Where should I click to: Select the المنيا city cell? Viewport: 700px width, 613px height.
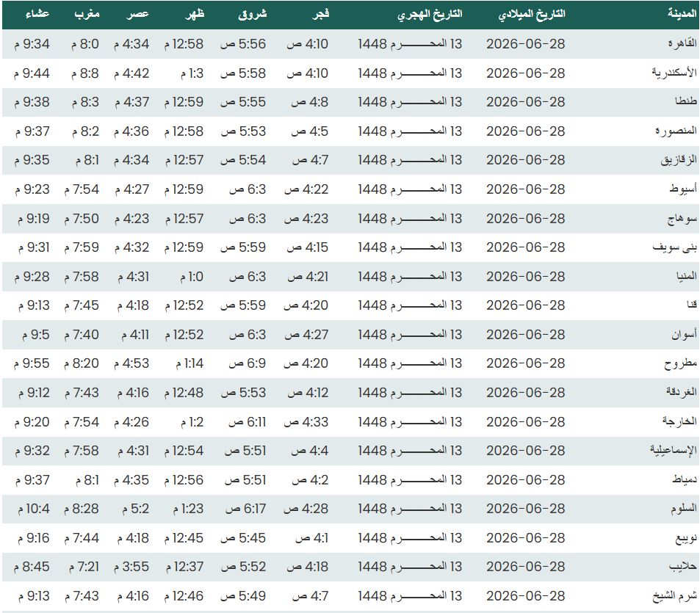[x=687, y=276]
